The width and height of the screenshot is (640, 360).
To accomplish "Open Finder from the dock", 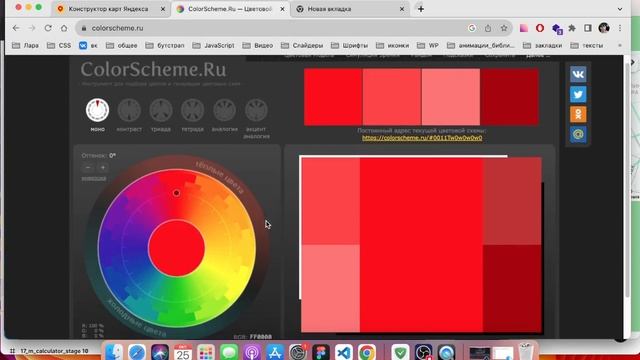I will tap(114, 351).
